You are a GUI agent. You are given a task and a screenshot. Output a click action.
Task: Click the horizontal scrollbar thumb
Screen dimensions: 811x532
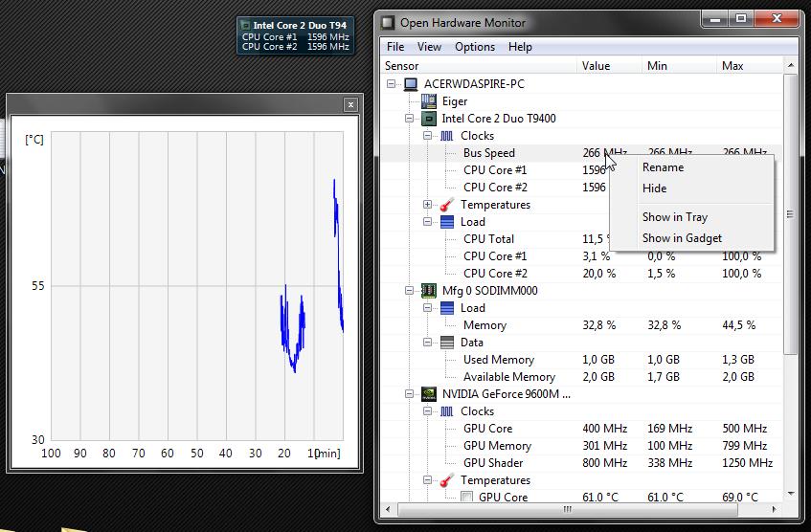point(568,509)
